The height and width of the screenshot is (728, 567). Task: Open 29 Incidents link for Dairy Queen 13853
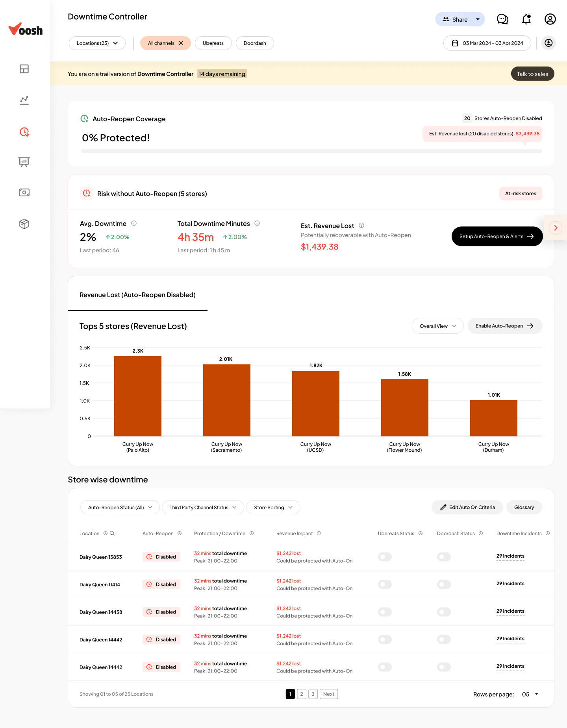click(510, 556)
